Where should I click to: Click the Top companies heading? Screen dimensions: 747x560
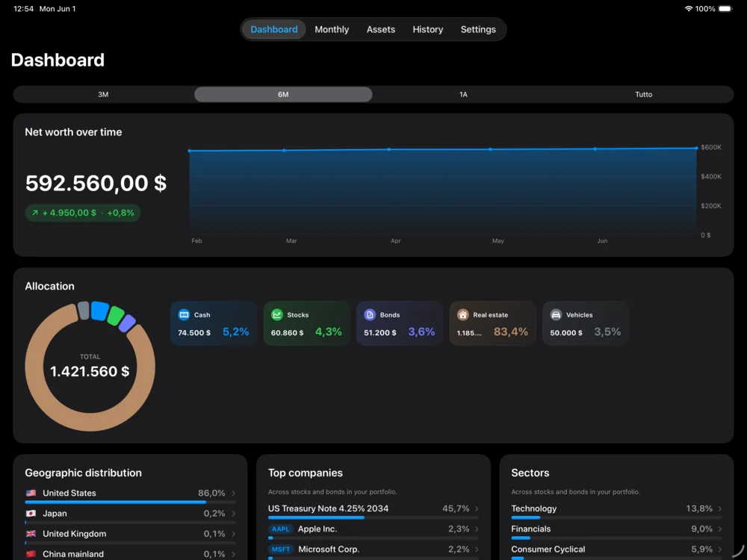click(306, 473)
